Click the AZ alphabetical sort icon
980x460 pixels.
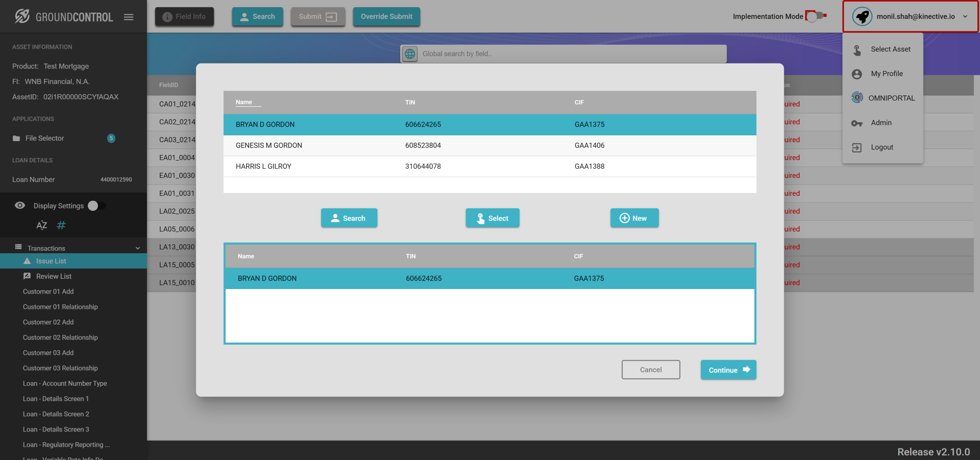[42, 225]
